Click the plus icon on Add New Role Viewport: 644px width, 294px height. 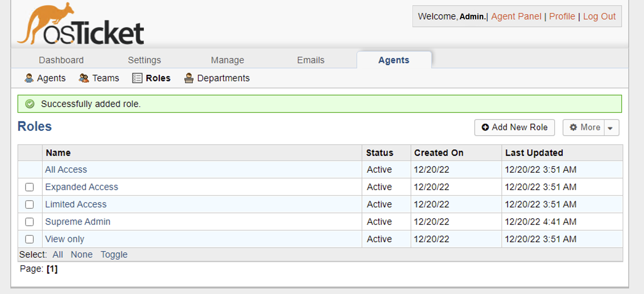[x=485, y=127]
